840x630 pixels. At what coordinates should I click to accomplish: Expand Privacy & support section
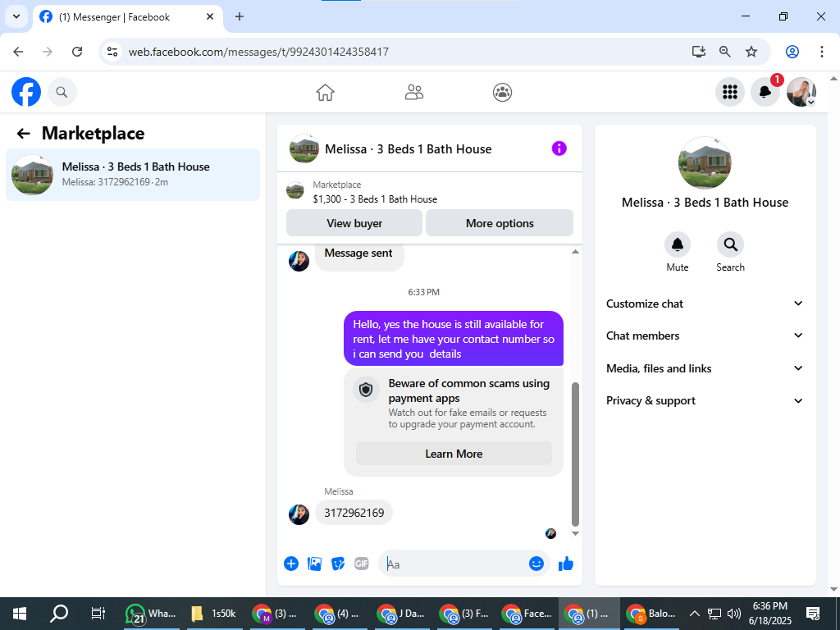pyautogui.click(x=705, y=400)
